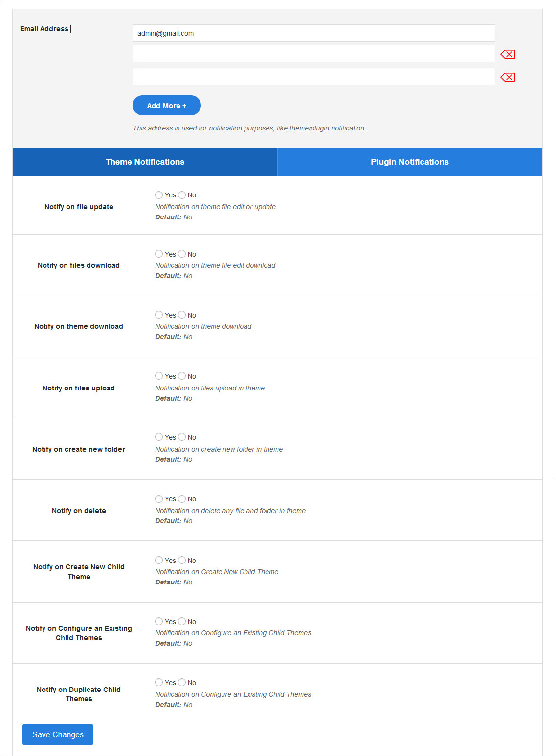Select No for Notify on theme download

pos(182,315)
